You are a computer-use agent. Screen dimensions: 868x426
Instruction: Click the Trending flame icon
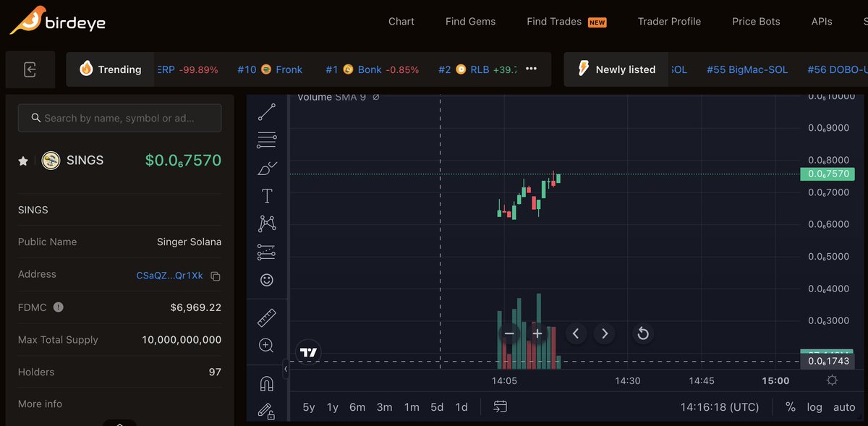click(x=86, y=69)
